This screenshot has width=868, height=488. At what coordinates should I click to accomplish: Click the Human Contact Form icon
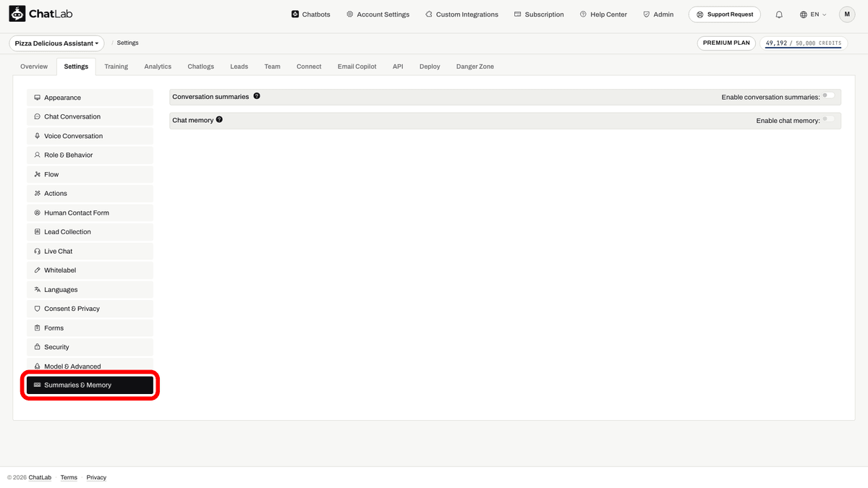click(x=38, y=213)
